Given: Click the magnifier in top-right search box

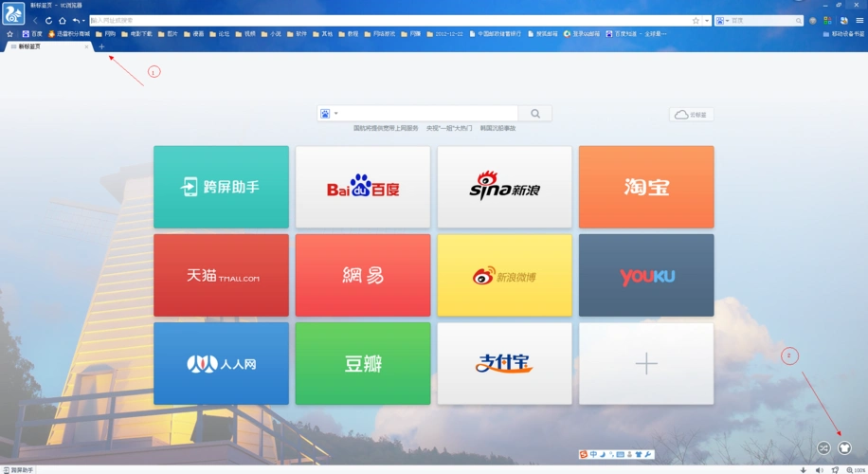Looking at the screenshot, I should [x=799, y=21].
